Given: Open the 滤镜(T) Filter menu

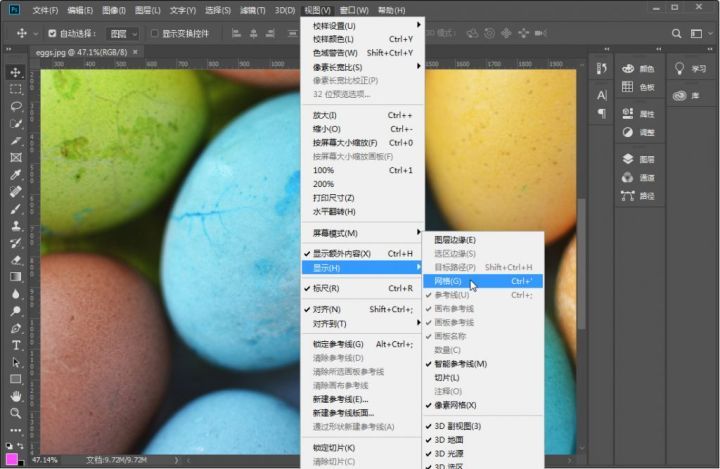Looking at the screenshot, I should click(x=253, y=10).
